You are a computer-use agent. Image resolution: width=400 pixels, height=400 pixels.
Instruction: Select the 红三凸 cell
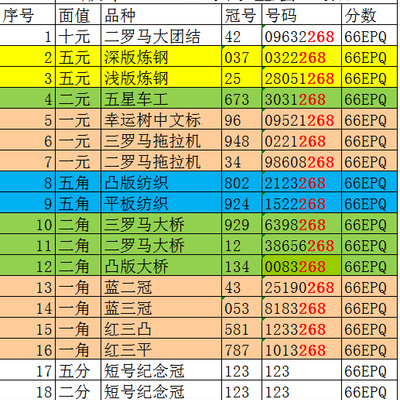coord(161,329)
